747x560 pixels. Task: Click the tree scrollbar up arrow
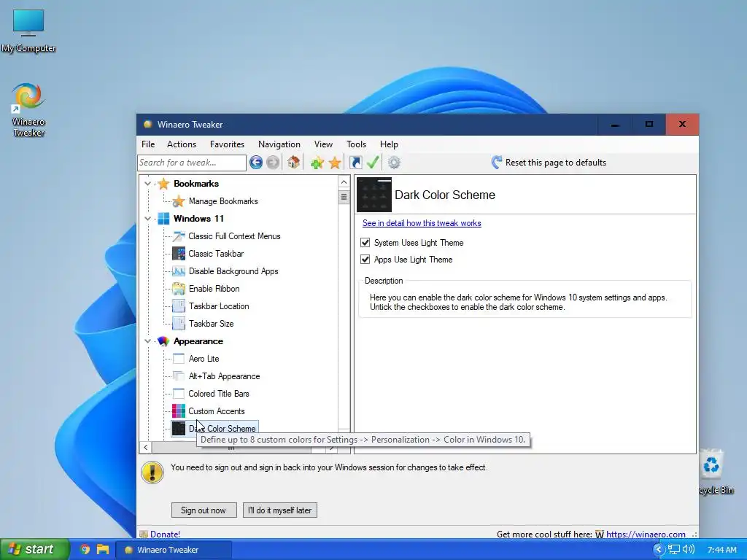(344, 182)
